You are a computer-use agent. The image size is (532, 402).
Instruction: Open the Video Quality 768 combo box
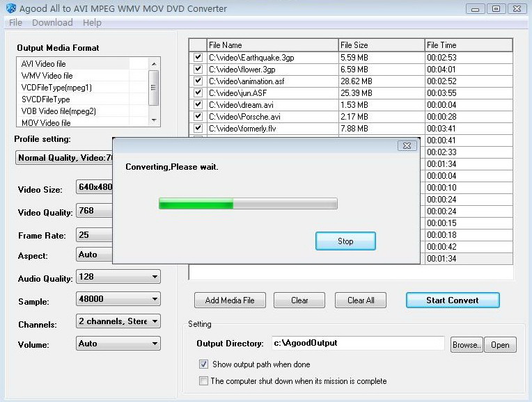(95, 211)
